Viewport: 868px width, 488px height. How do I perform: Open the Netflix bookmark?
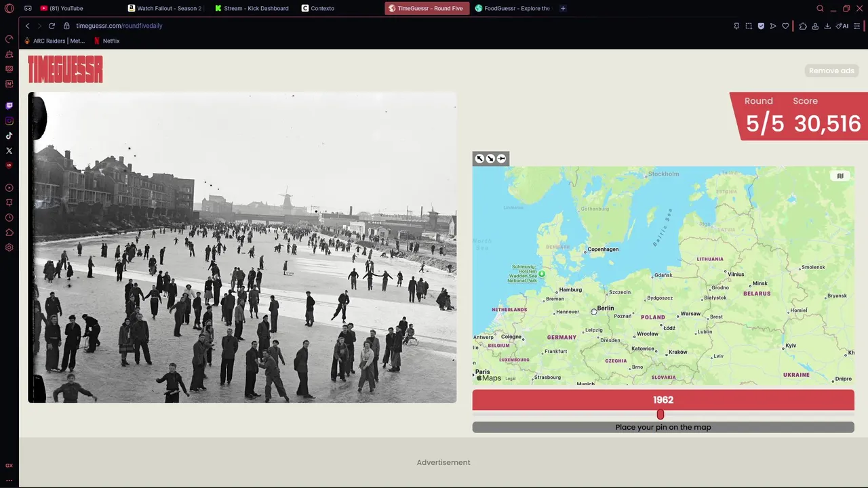click(107, 41)
